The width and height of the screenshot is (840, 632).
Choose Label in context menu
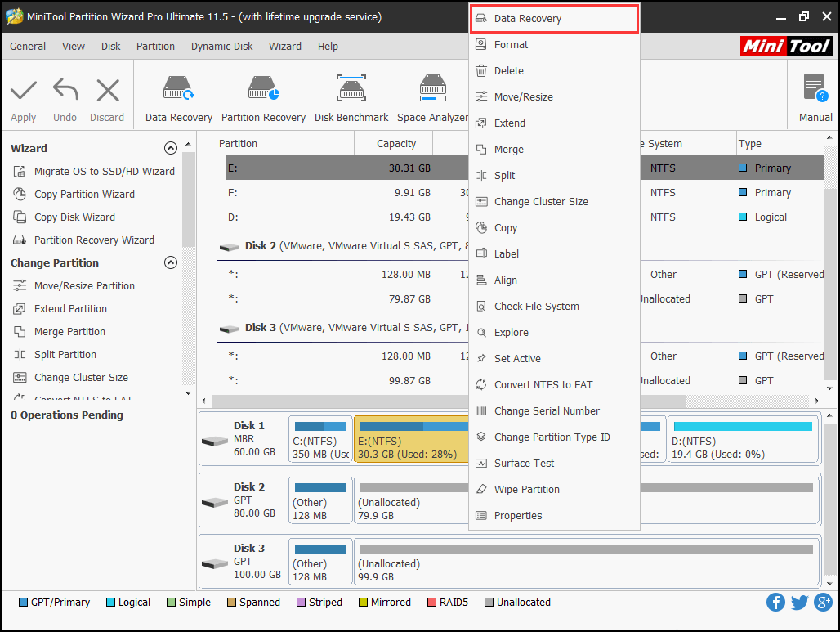click(555, 254)
